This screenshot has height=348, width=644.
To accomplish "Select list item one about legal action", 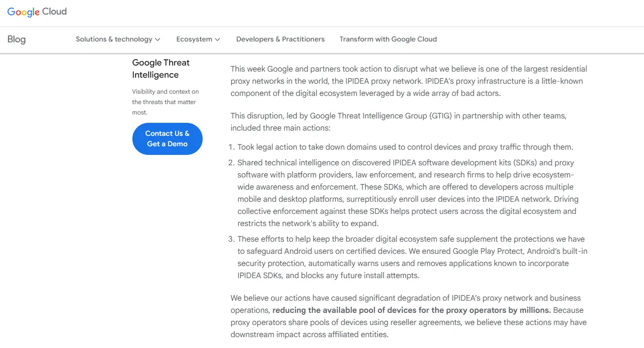I will tap(404, 147).
